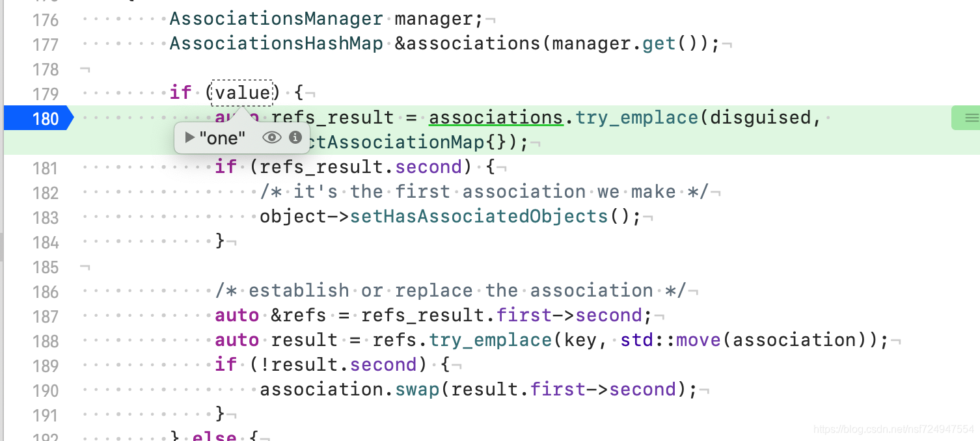Click the thread indicator icon on line 180
This screenshot has width=980, height=441.
tap(965, 118)
